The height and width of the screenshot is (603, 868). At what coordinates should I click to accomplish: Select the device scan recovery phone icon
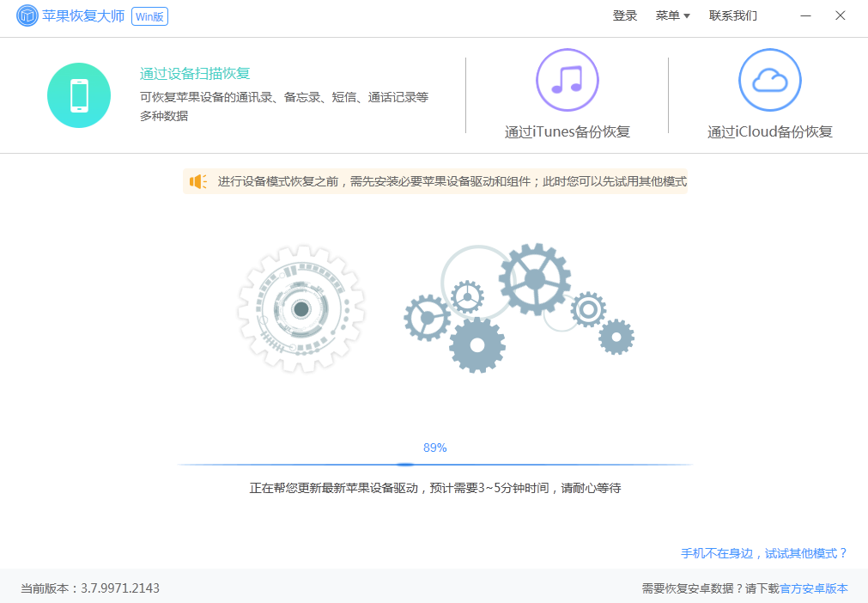(79, 94)
